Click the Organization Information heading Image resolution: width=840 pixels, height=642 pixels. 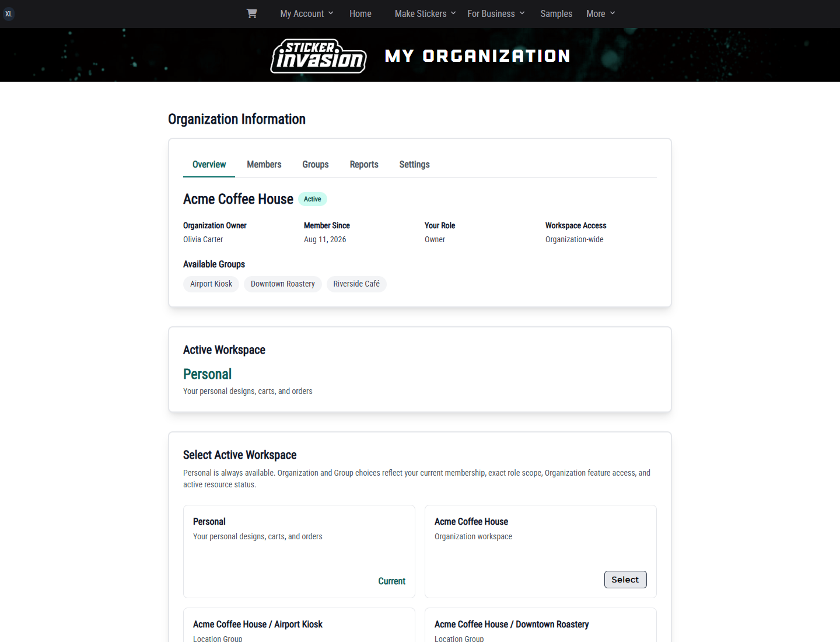tap(237, 119)
